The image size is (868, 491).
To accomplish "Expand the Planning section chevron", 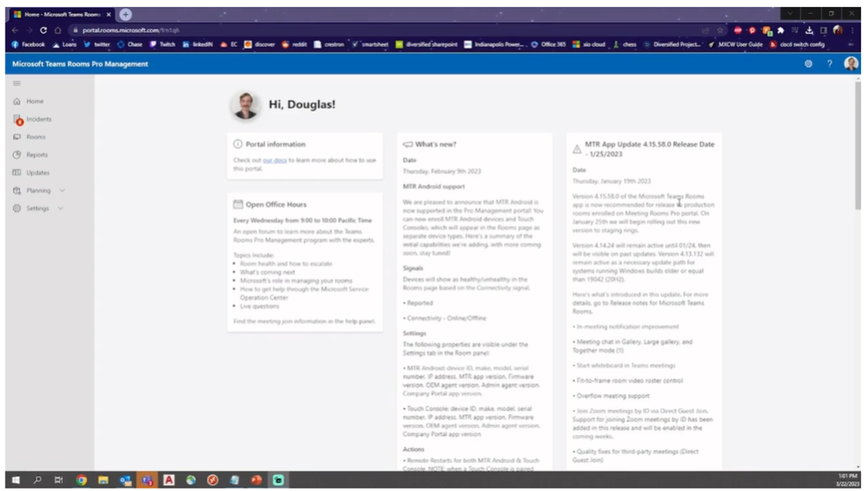I will tap(62, 190).
